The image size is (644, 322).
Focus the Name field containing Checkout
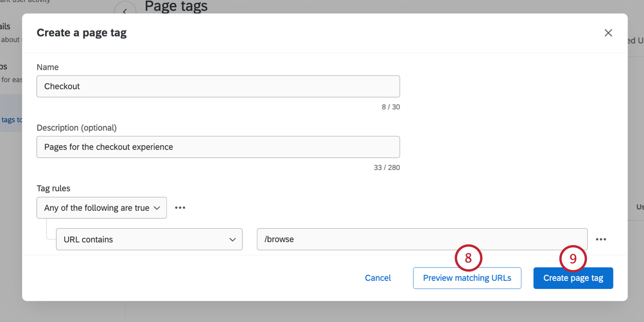point(218,86)
